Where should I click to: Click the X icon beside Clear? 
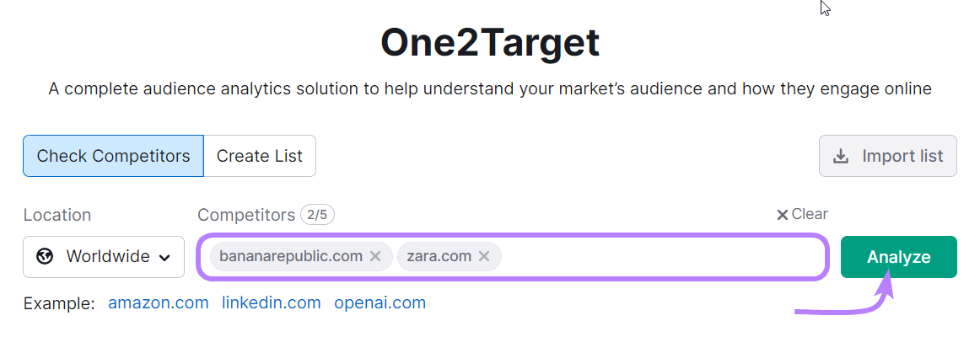tap(782, 215)
